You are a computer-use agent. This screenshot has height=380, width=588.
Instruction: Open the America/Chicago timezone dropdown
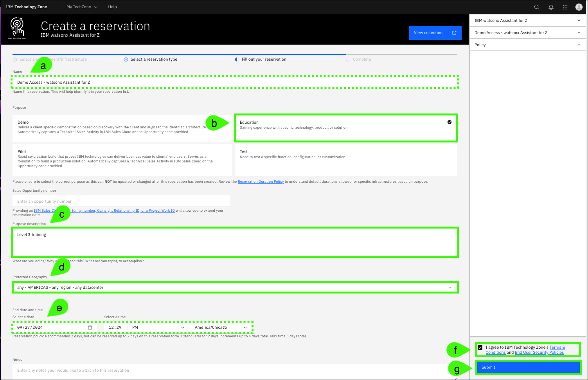(221, 328)
